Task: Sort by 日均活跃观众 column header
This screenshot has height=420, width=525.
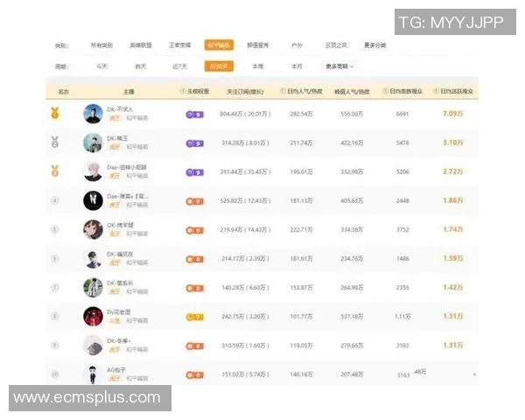Action: (457, 90)
